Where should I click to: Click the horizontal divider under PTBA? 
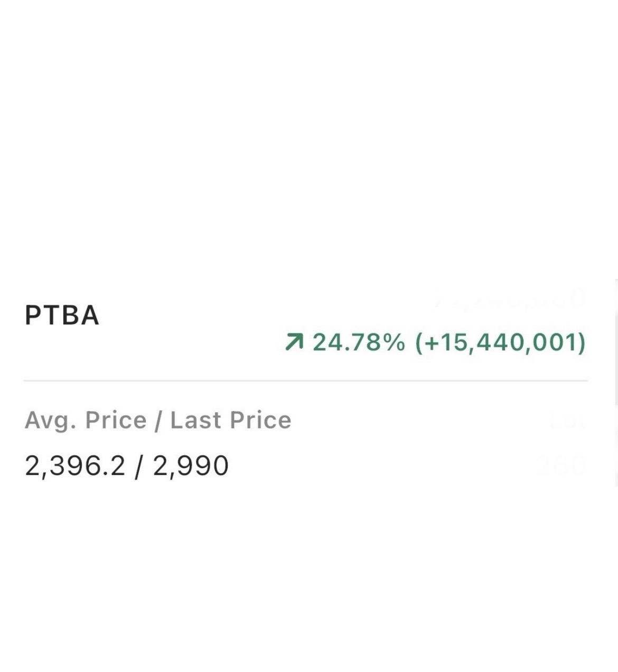click(305, 380)
